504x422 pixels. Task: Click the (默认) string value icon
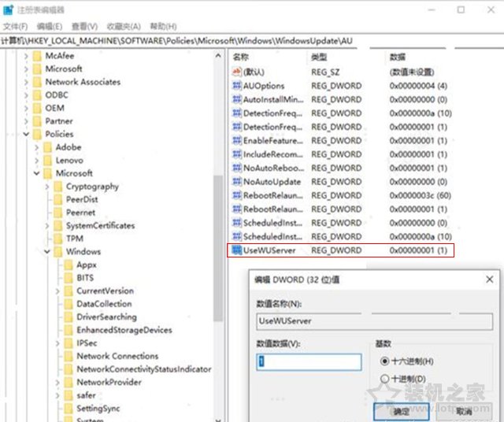click(x=236, y=72)
